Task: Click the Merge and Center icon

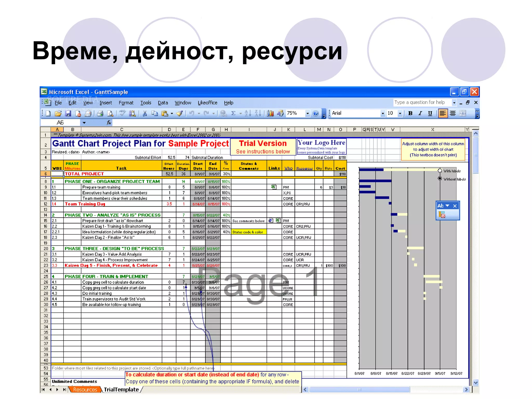Action: 463,113
